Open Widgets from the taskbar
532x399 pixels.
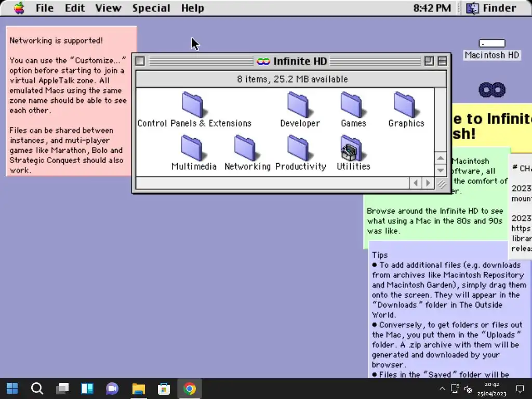87,388
